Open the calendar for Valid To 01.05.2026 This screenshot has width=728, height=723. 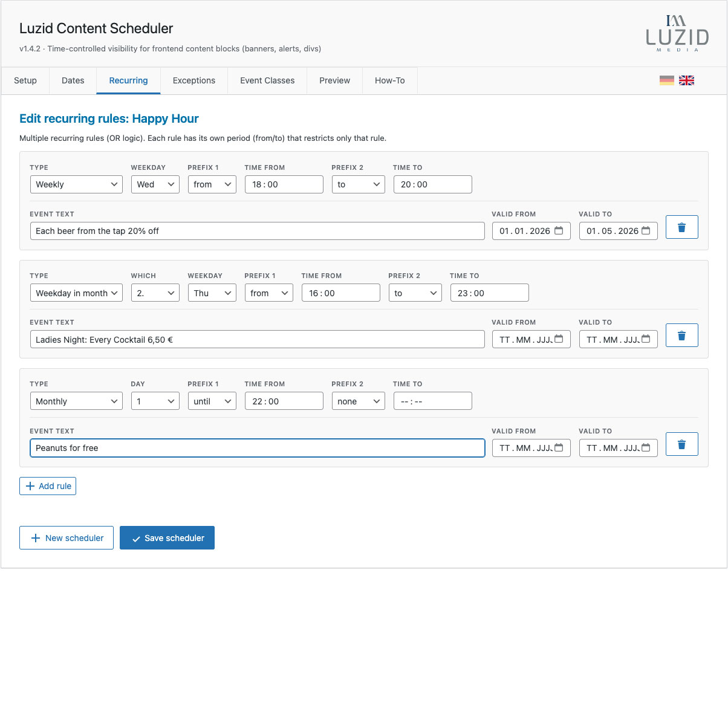(x=646, y=231)
